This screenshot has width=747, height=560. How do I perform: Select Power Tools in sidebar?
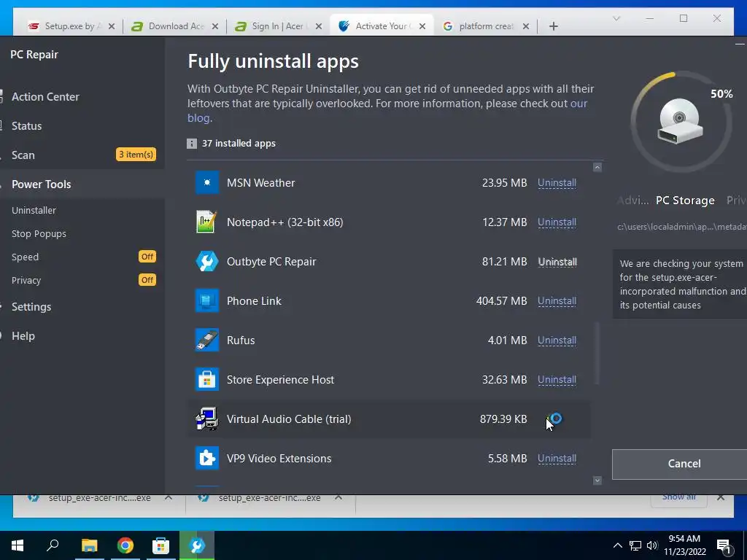point(41,184)
